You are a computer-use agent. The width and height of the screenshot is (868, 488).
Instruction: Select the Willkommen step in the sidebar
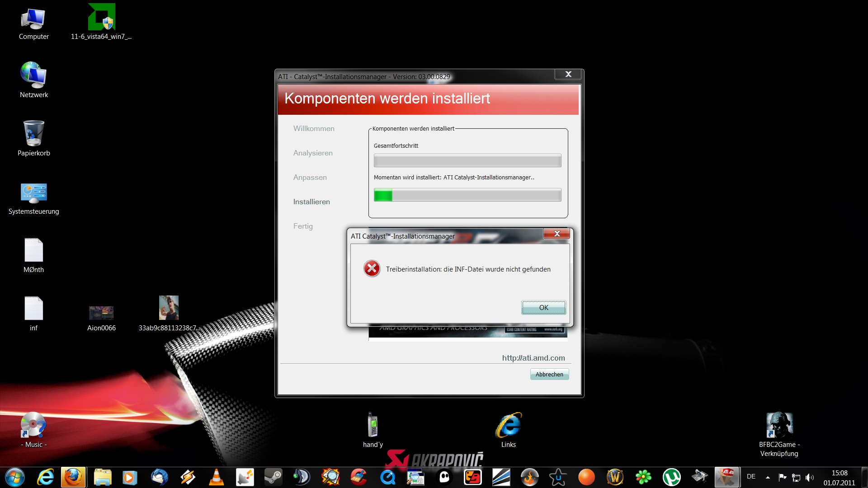(x=314, y=128)
